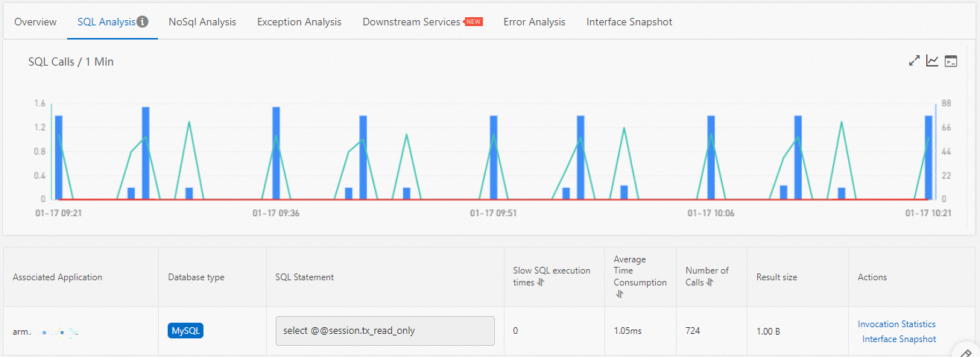This screenshot has height=357, width=980.
Task: Click the SQL Statement column header
Action: [305, 277]
